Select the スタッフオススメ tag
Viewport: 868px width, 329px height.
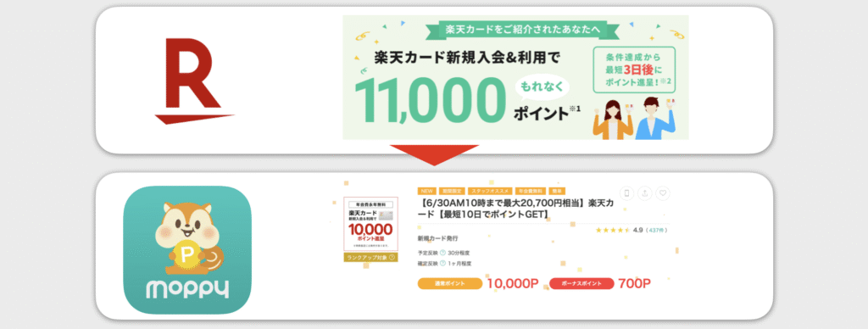click(490, 191)
